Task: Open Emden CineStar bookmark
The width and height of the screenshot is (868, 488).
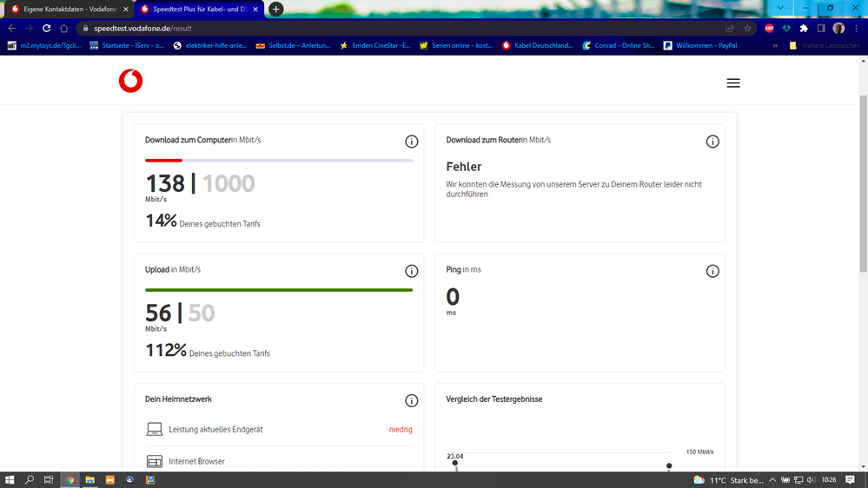Action: point(374,46)
